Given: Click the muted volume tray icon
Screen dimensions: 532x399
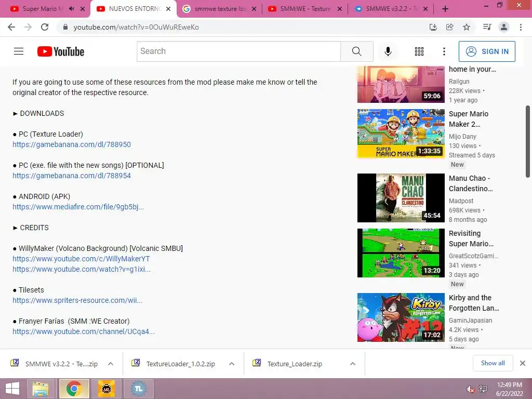Looking at the screenshot, I should [x=470, y=389].
